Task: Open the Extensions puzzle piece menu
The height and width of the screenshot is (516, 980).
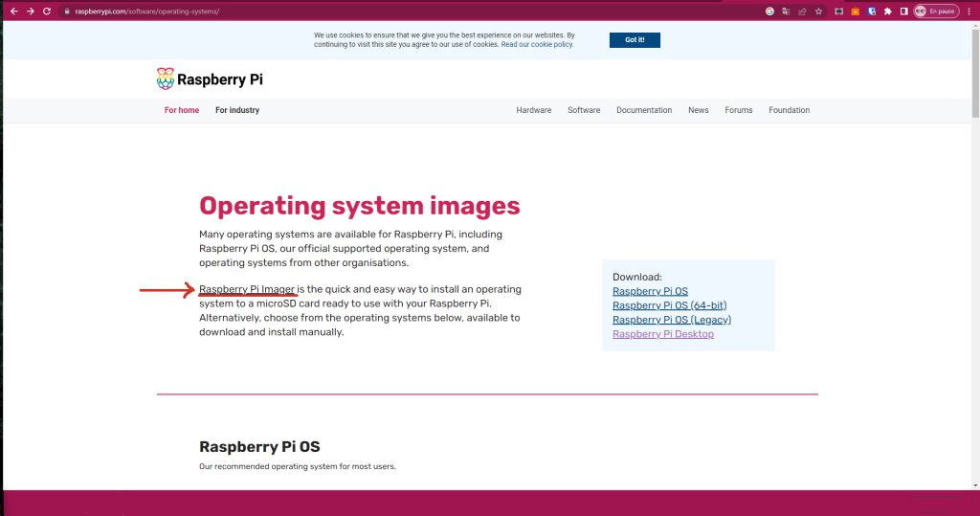Action: [x=888, y=11]
